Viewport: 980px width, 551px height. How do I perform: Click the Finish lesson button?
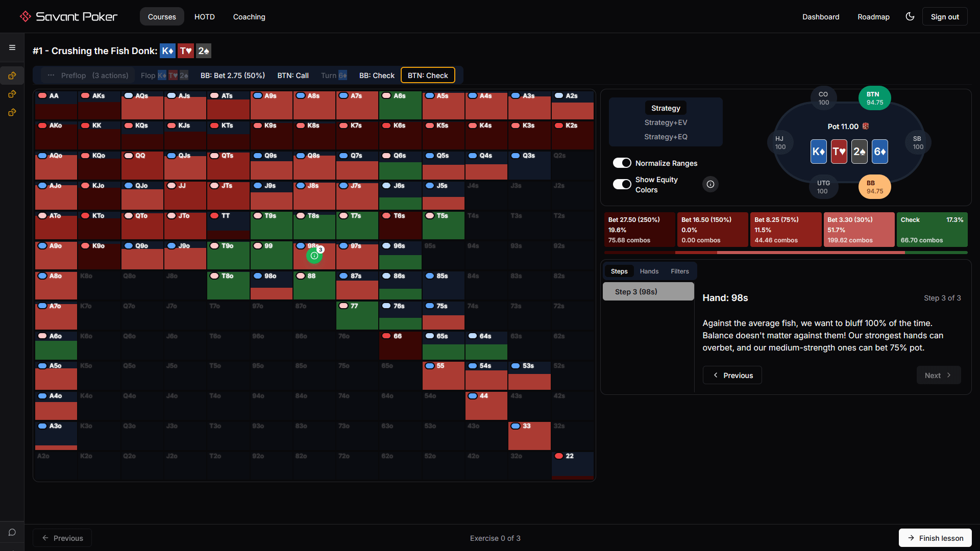(x=935, y=538)
